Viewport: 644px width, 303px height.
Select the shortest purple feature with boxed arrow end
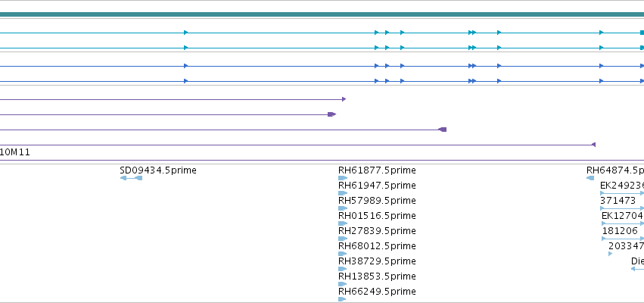168,114
